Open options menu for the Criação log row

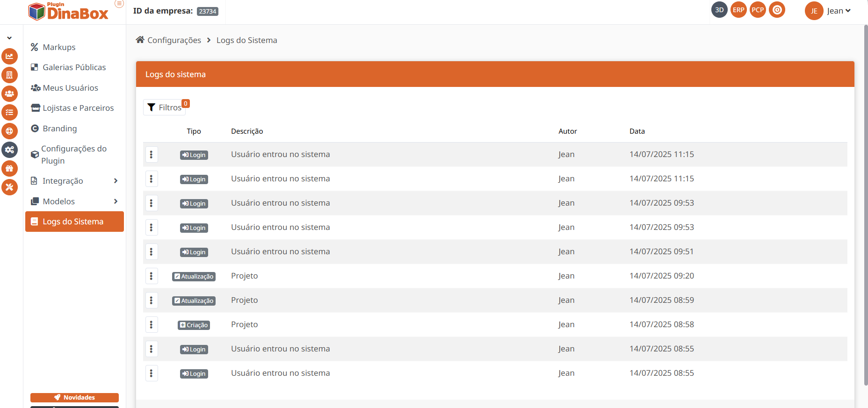[x=151, y=324]
